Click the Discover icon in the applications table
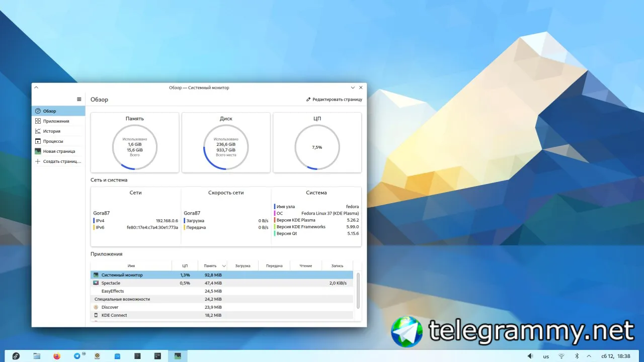Image resolution: width=644 pixels, height=362 pixels. click(x=96, y=307)
